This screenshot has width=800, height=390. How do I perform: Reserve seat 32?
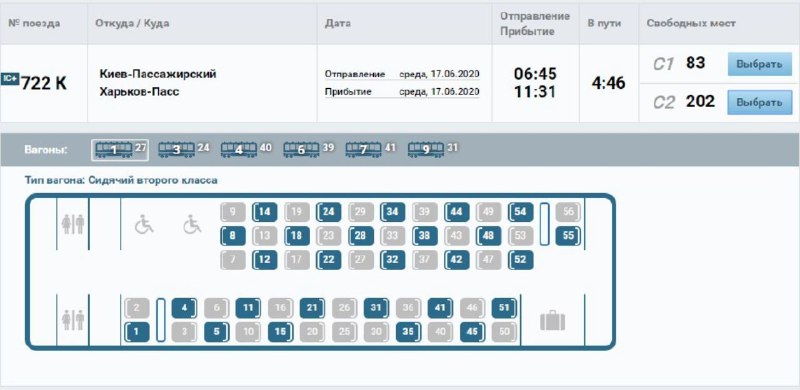392,260
